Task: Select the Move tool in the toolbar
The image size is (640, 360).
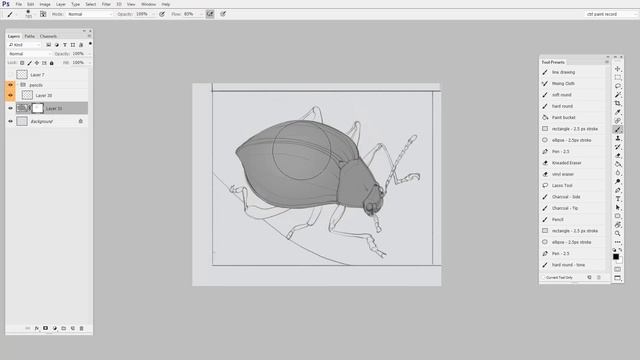Action: (x=618, y=69)
